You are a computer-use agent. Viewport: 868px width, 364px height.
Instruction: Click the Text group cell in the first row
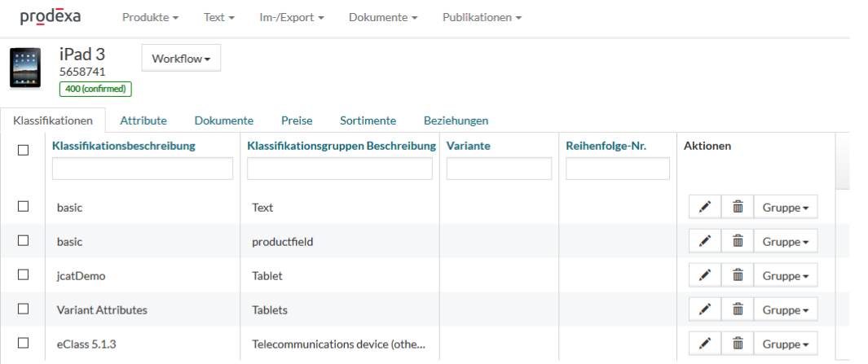[x=262, y=208]
